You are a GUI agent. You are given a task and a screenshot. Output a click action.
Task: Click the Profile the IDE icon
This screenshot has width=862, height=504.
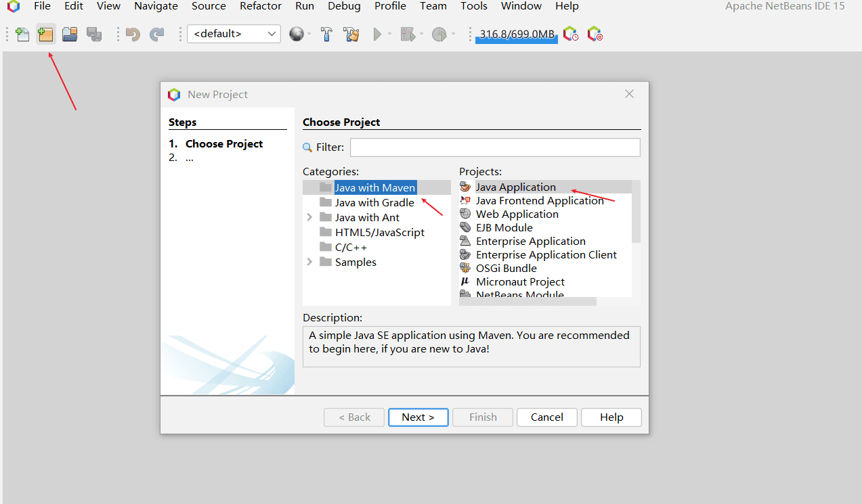(571, 34)
